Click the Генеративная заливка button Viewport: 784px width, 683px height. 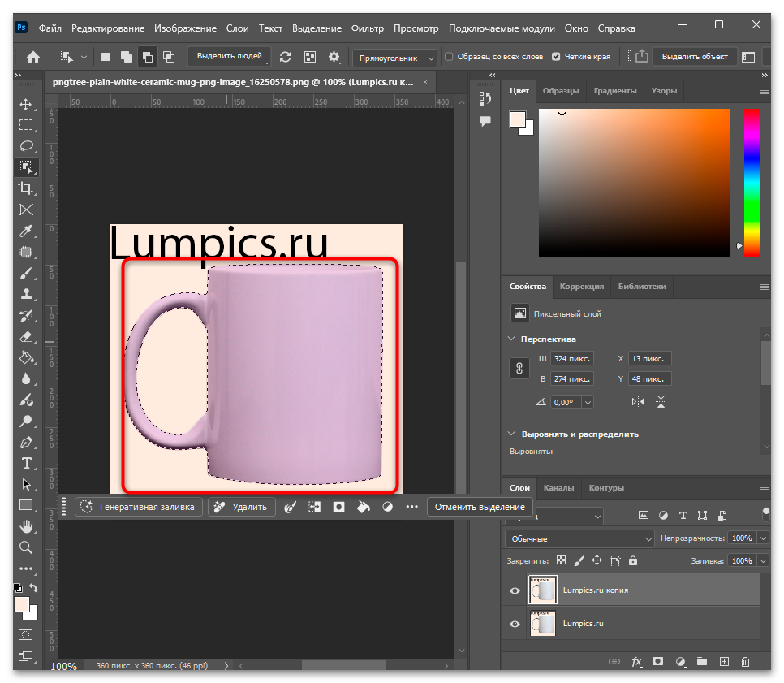[139, 507]
